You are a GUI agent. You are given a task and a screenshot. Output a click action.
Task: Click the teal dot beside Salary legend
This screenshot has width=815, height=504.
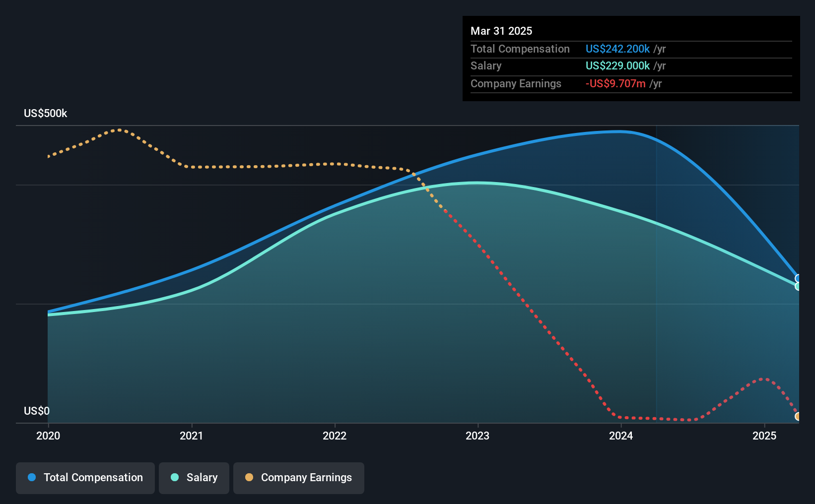[175, 477]
